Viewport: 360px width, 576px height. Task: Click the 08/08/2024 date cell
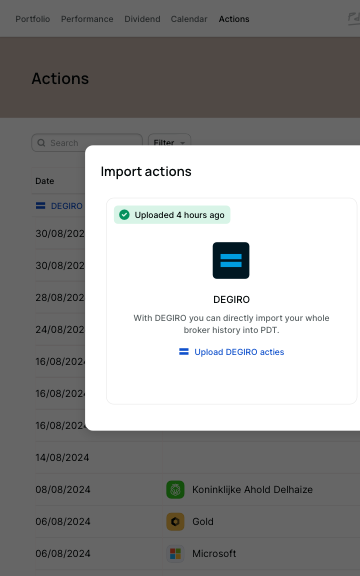coord(63,489)
